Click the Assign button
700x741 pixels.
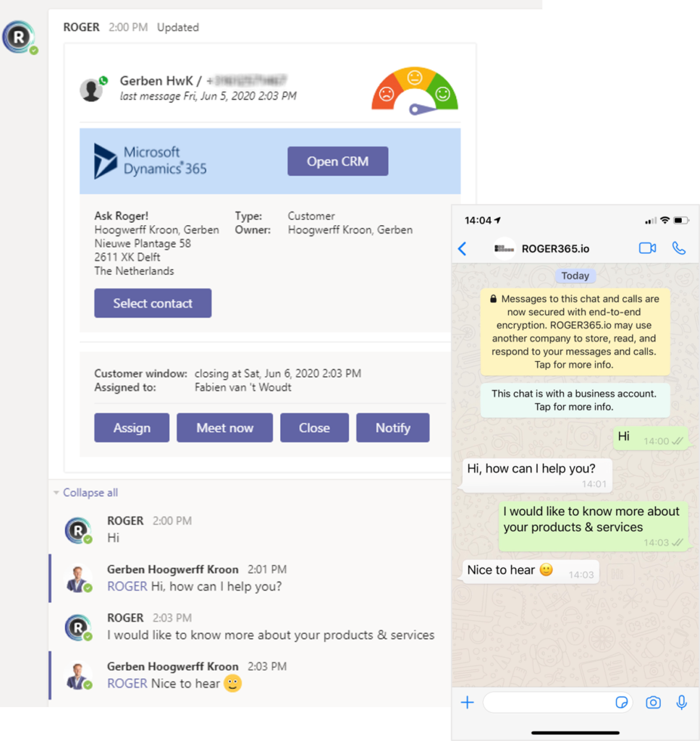pos(132,428)
